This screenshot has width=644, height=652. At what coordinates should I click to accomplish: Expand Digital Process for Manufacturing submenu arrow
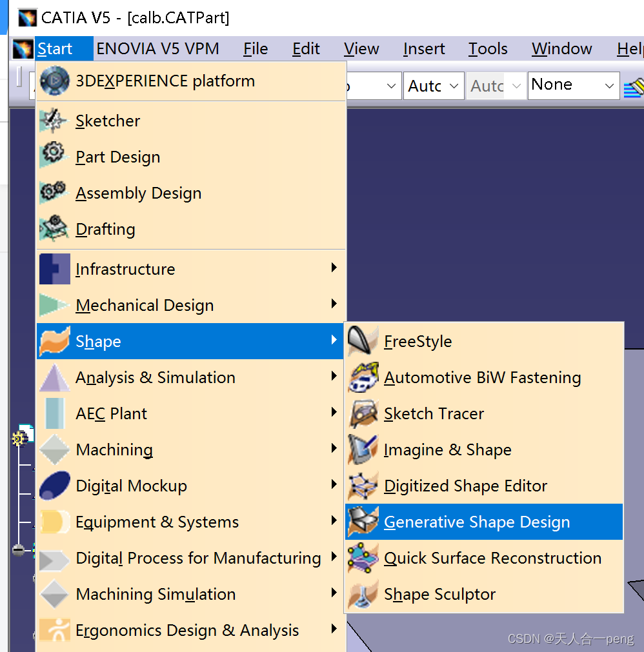click(x=334, y=556)
